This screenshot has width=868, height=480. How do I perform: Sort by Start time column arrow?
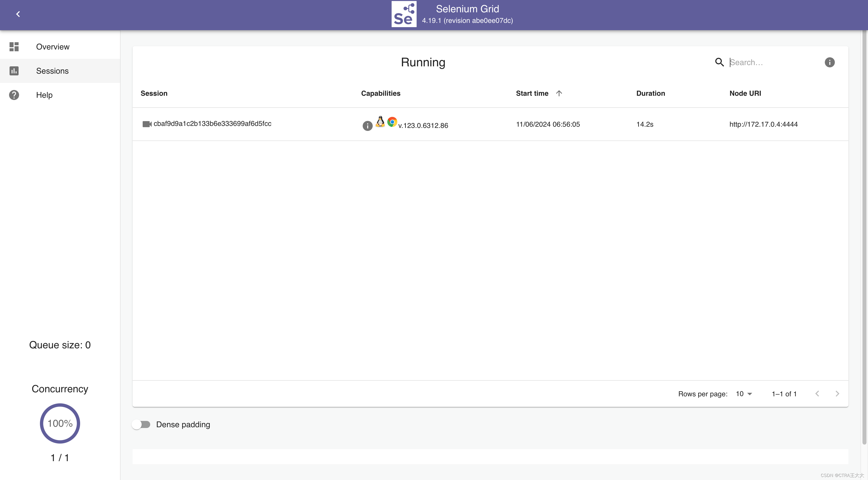559,93
